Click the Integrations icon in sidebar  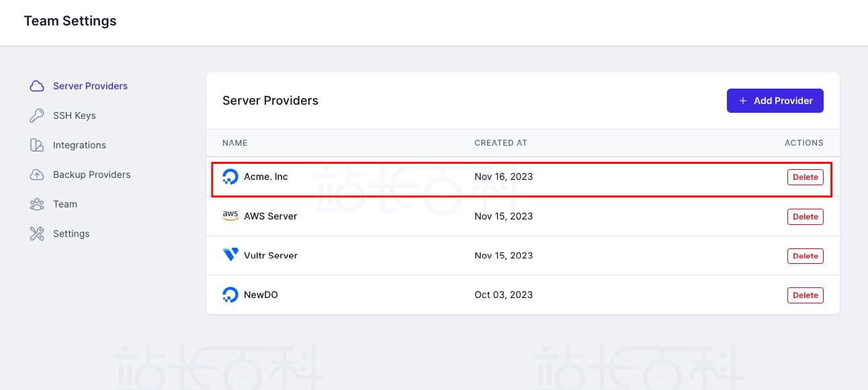coord(37,145)
